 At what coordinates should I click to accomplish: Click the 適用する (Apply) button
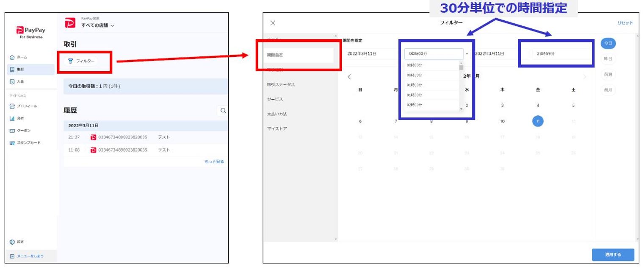pyautogui.click(x=613, y=255)
